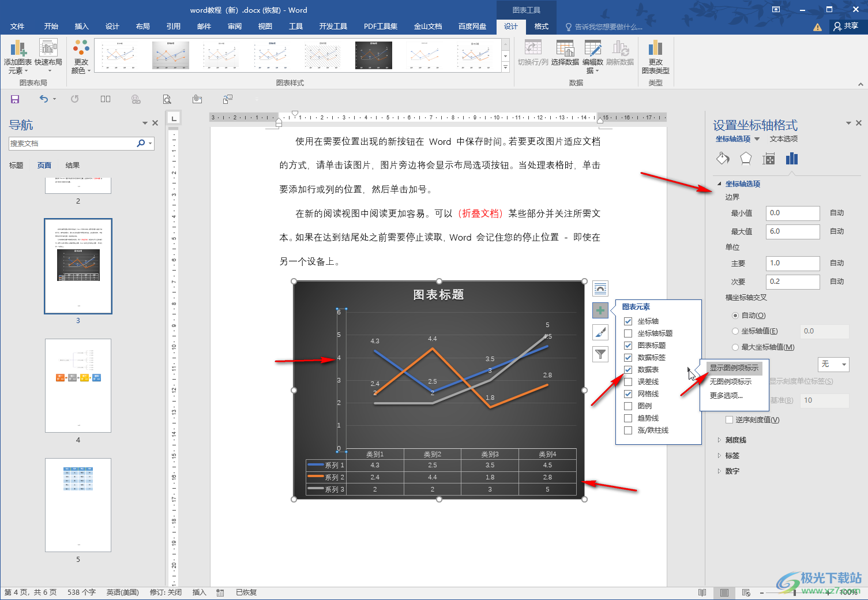
Task: Choose No Legend Keys (无图例项标示)
Action: click(x=731, y=382)
